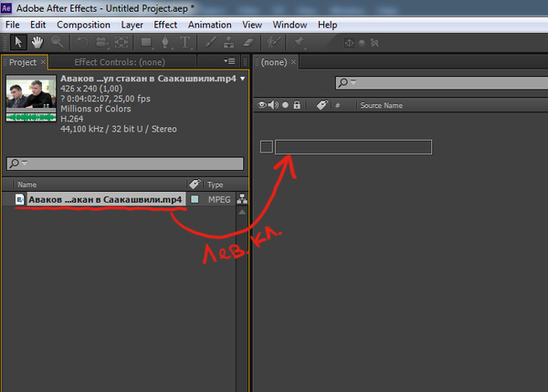548x392 pixels.
Task: Select the Clone Stamp tool
Action: (229, 43)
